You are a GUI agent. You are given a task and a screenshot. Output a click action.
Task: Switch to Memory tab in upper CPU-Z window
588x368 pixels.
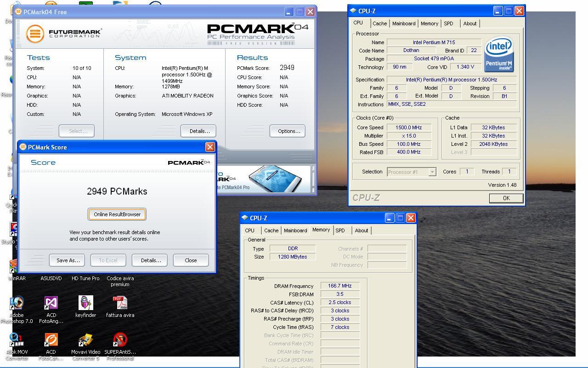[430, 23]
